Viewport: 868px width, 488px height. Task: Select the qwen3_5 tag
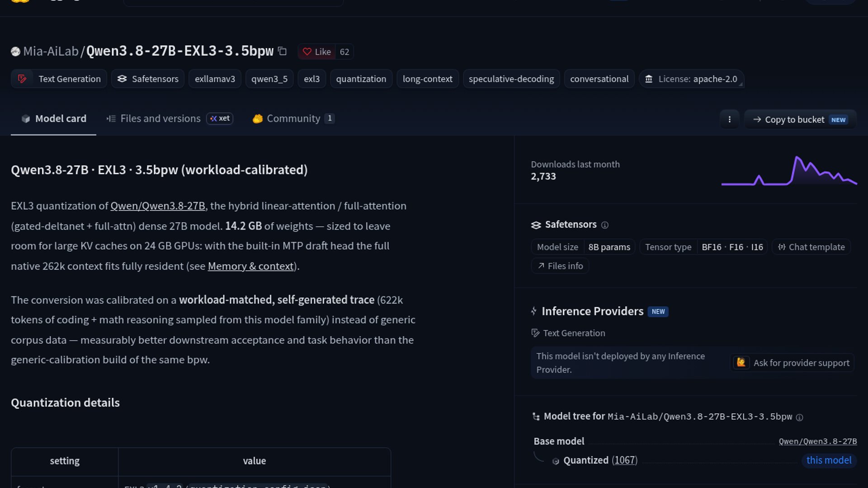click(x=269, y=79)
